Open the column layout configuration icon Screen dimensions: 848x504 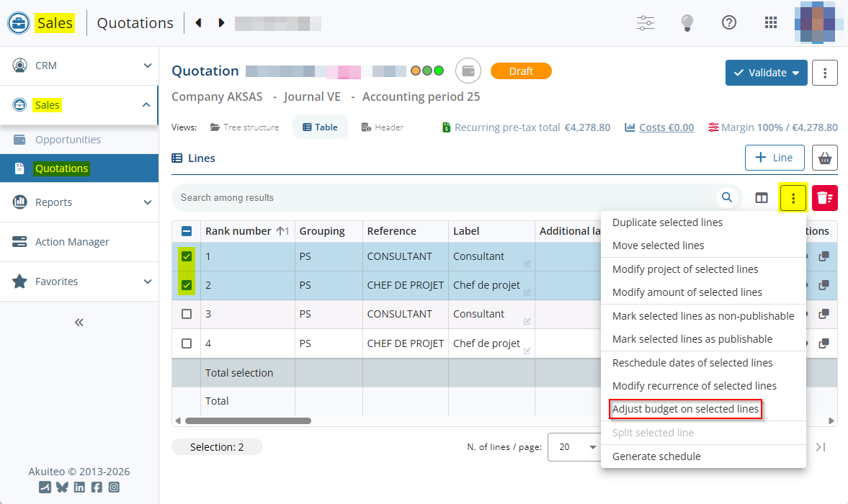tap(762, 198)
